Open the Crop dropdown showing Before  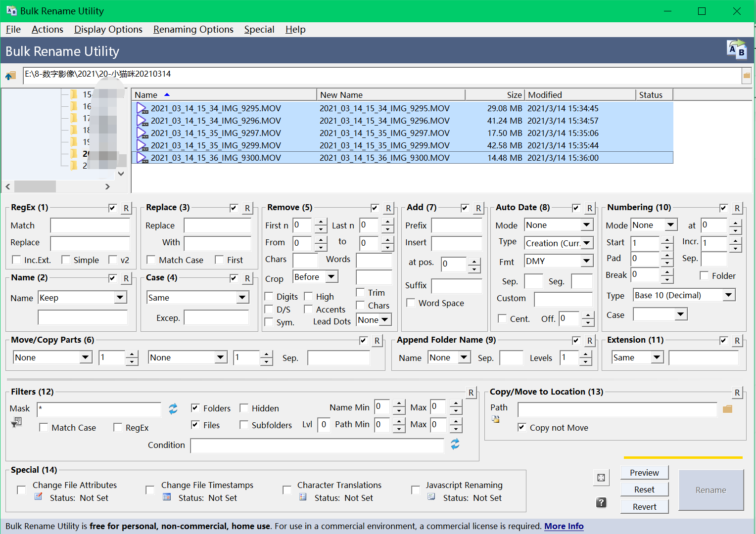[x=315, y=277]
